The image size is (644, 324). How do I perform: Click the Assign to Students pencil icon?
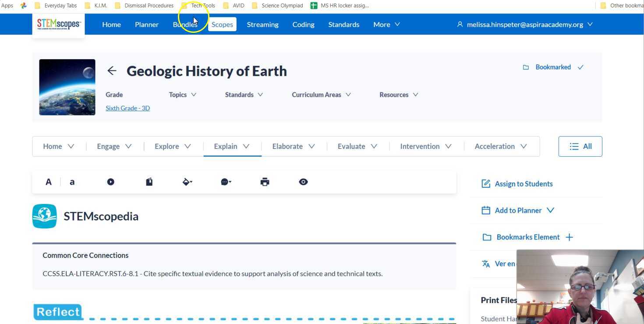pyautogui.click(x=485, y=183)
